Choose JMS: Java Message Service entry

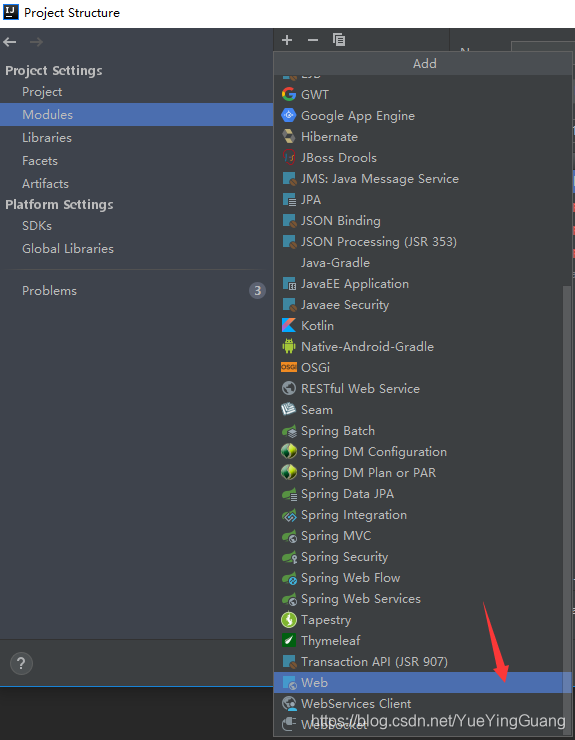422,178
